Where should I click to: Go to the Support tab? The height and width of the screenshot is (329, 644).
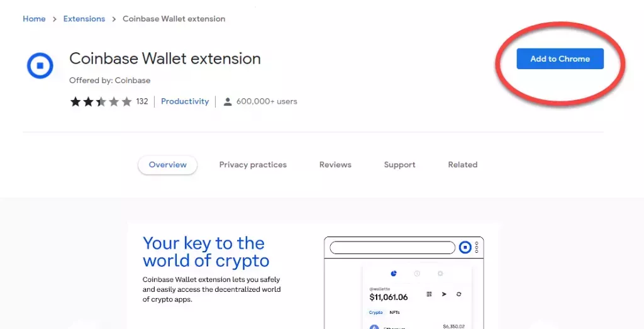click(399, 165)
